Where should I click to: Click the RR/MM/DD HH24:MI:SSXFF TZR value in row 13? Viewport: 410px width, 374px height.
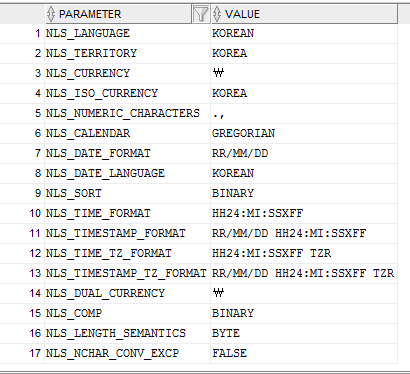point(303,273)
